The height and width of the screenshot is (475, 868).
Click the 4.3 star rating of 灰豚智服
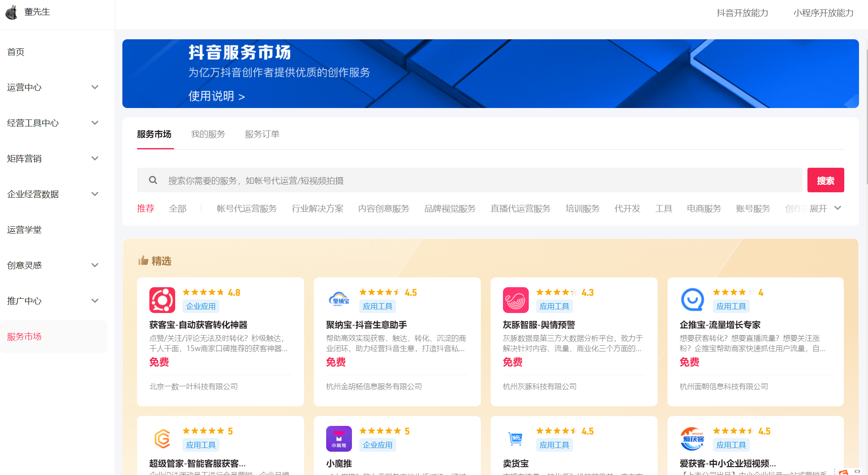coord(565,292)
